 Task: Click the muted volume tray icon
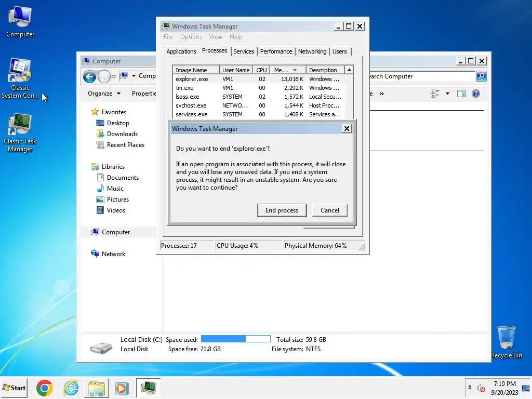pos(481,388)
